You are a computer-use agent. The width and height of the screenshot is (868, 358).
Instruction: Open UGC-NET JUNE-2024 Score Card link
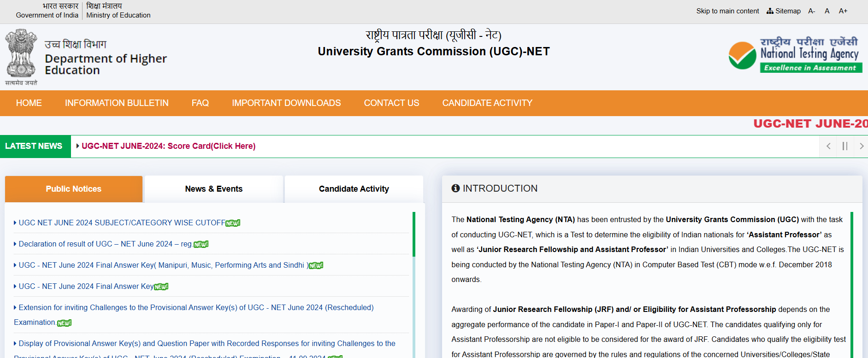[x=168, y=146]
